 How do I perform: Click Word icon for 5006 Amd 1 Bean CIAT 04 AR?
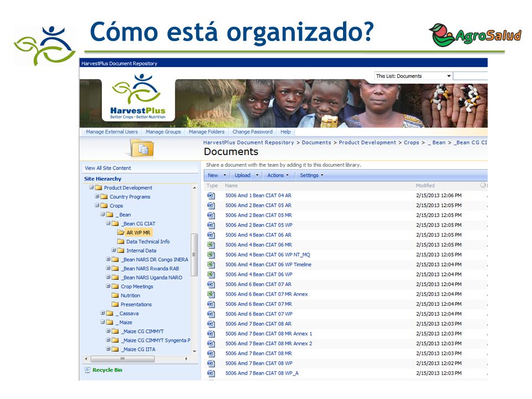[211, 196]
